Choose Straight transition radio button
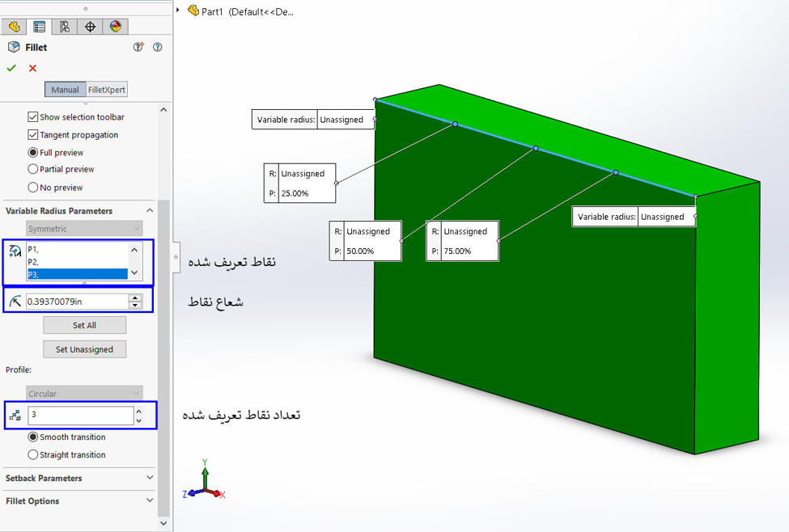This screenshot has height=532, width=789. click(x=33, y=455)
